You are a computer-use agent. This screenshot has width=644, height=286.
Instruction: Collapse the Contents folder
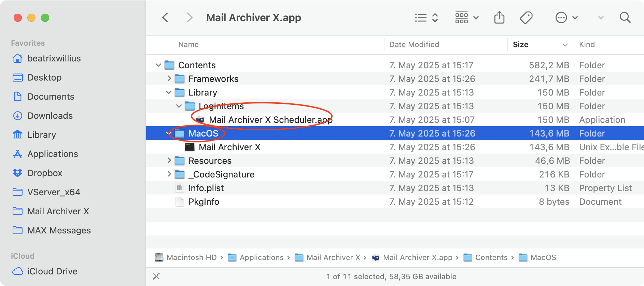click(x=158, y=65)
